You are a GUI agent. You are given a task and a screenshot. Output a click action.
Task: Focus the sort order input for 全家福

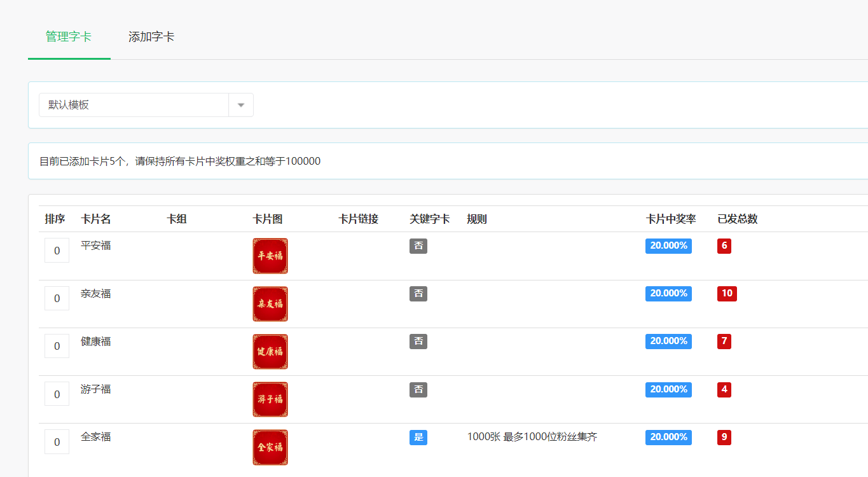[57, 442]
